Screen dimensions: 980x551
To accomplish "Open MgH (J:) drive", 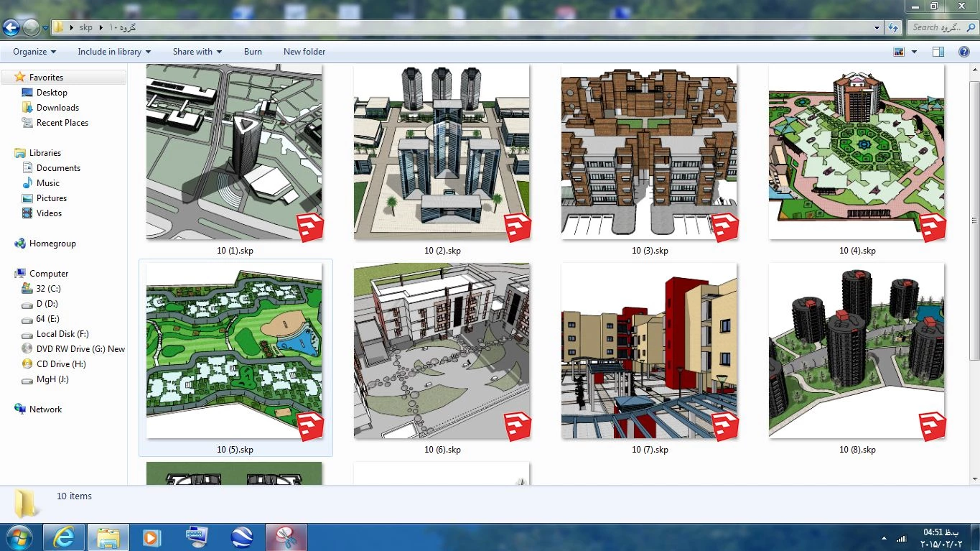I will pos(52,379).
